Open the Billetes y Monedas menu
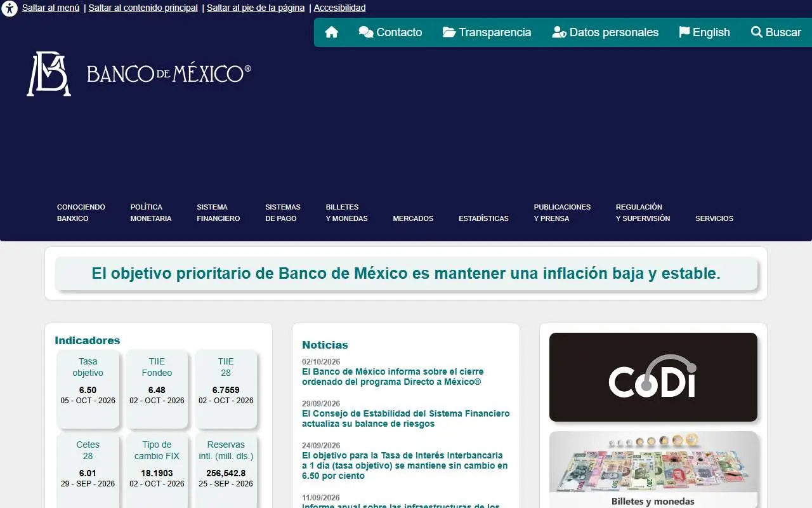812x508 pixels. click(346, 213)
